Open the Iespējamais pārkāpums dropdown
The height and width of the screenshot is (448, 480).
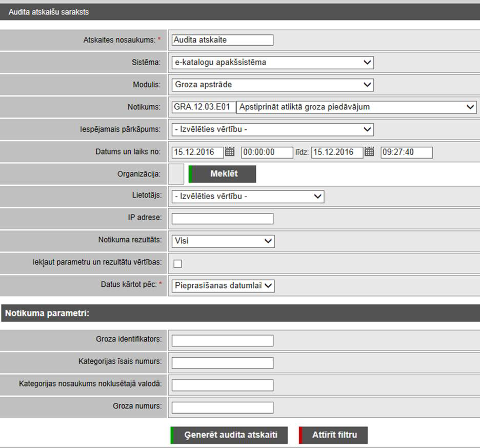click(x=272, y=129)
